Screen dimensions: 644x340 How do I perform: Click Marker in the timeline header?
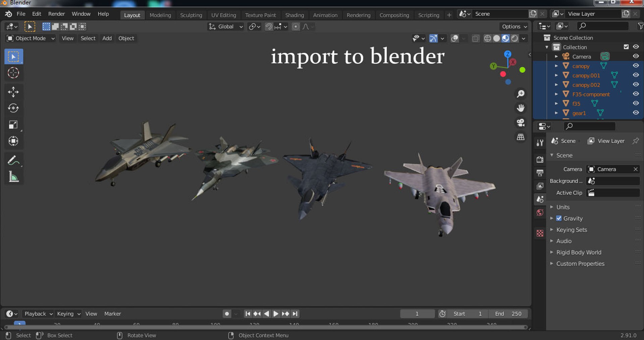click(x=112, y=314)
